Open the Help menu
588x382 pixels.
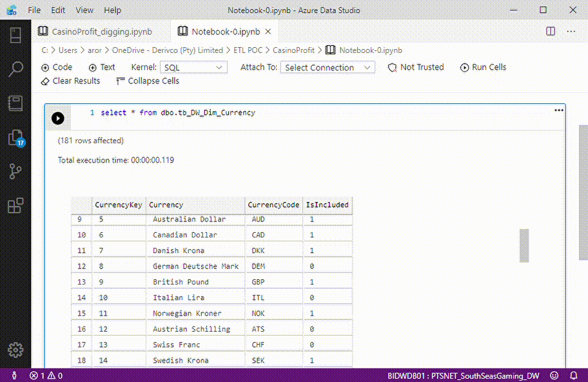point(112,10)
